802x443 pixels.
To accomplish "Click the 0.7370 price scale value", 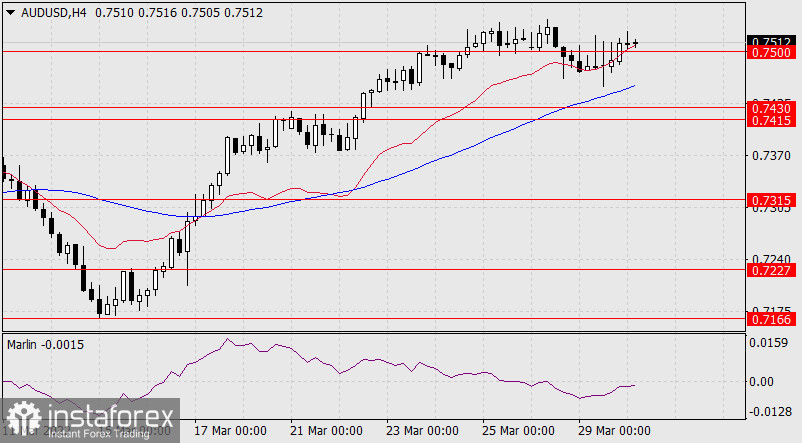I will pyautogui.click(x=771, y=156).
